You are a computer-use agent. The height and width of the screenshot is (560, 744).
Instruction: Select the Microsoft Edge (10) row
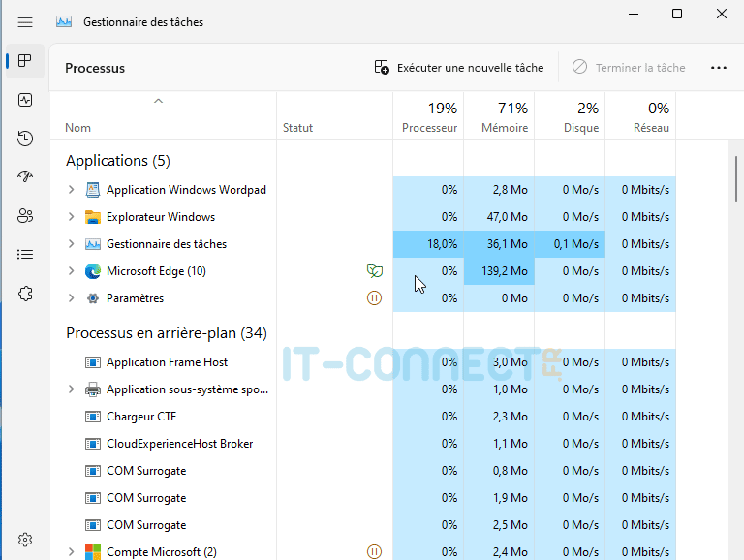click(363, 271)
